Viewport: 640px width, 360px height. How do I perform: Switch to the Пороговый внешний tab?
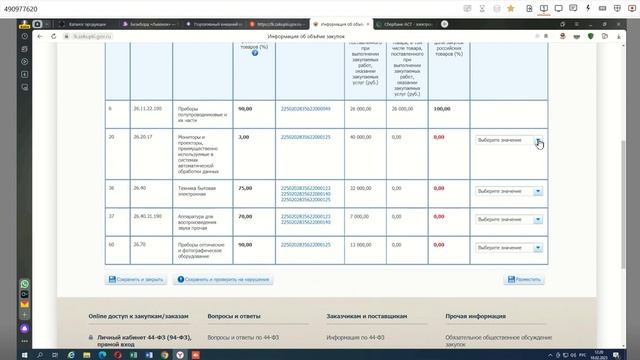(214, 24)
